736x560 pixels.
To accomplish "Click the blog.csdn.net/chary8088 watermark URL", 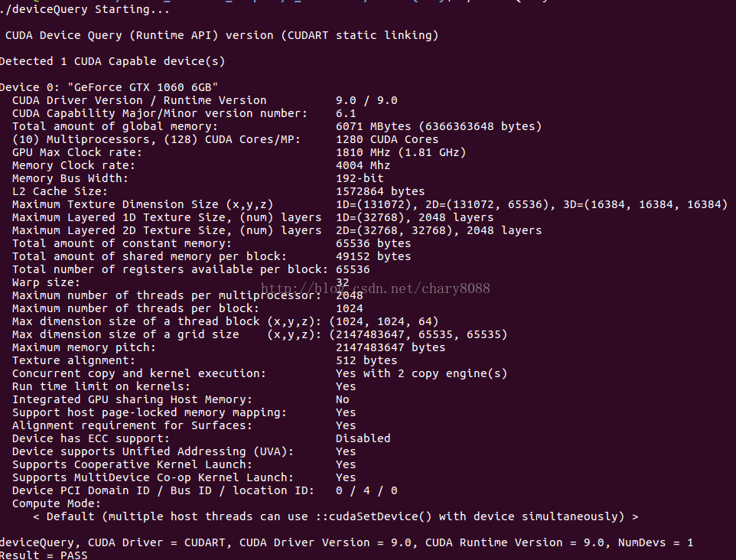I will pos(376,288).
